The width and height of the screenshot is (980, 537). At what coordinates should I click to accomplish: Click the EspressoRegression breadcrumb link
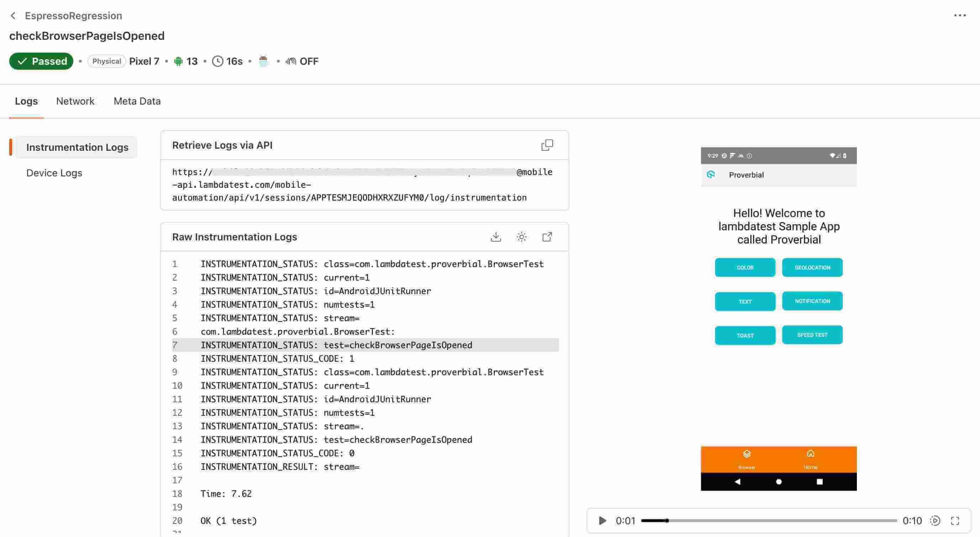tap(73, 16)
